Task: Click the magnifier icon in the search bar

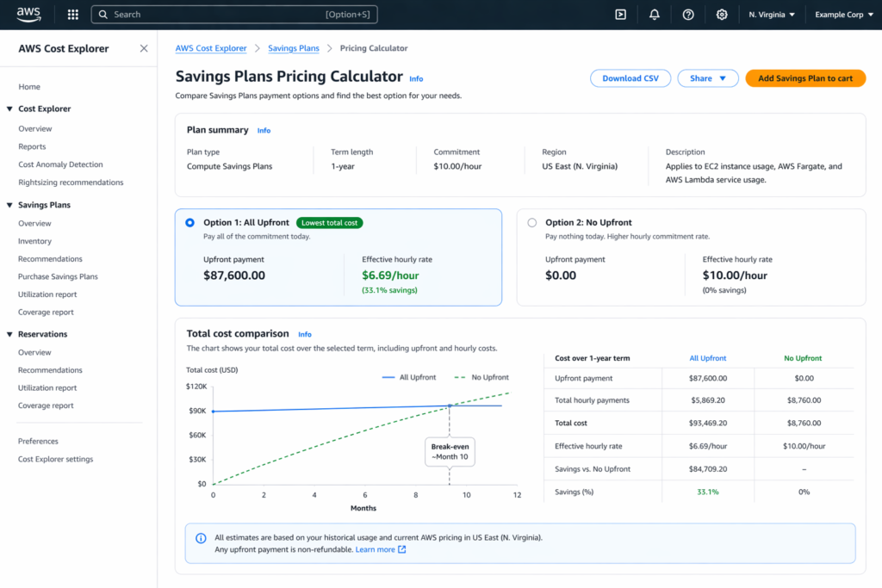Action: (x=103, y=14)
